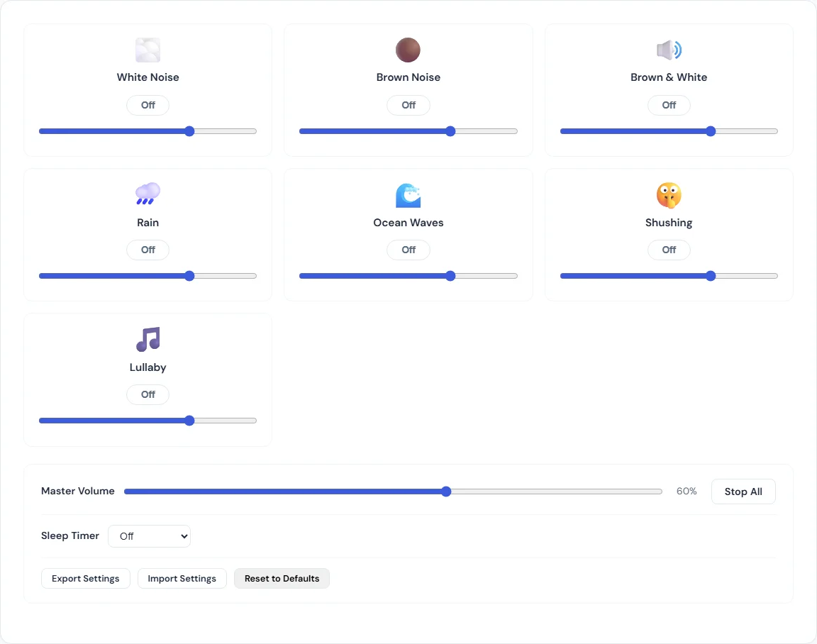This screenshot has width=817, height=644.
Task: Select the Ocean Waves sound card
Action: (x=408, y=235)
